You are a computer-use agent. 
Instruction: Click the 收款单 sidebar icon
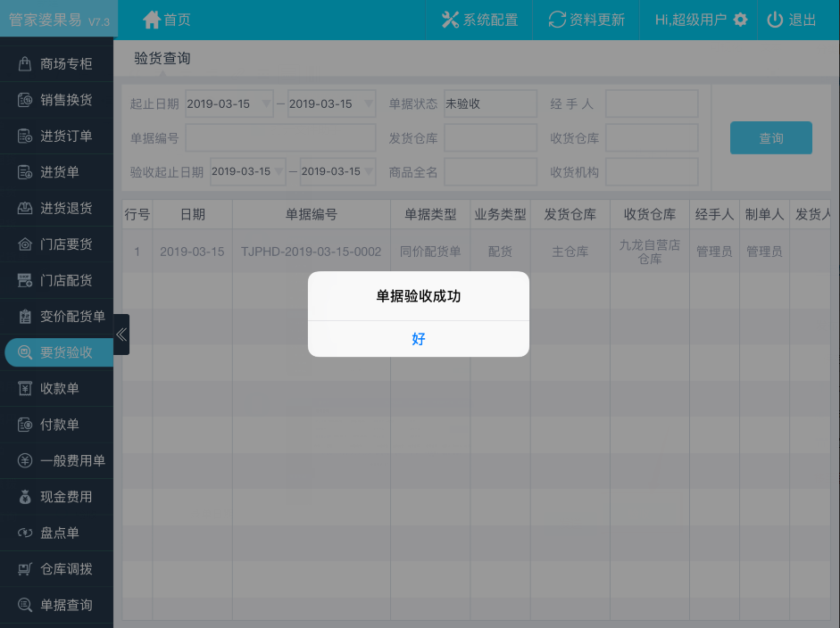tap(25, 388)
